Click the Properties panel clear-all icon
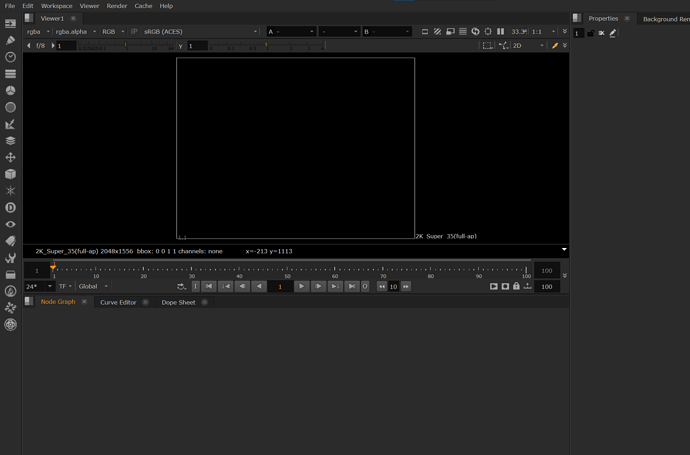Viewport: 690px width, 455px height. pyautogui.click(x=602, y=33)
